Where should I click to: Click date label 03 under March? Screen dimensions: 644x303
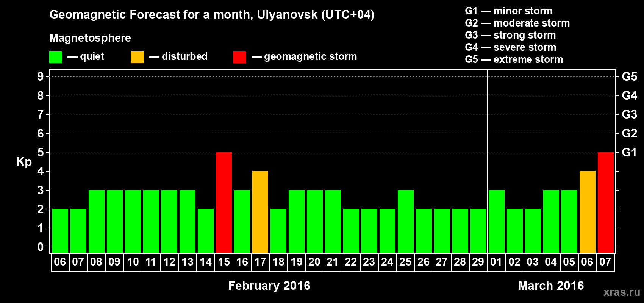tap(533, 262)
